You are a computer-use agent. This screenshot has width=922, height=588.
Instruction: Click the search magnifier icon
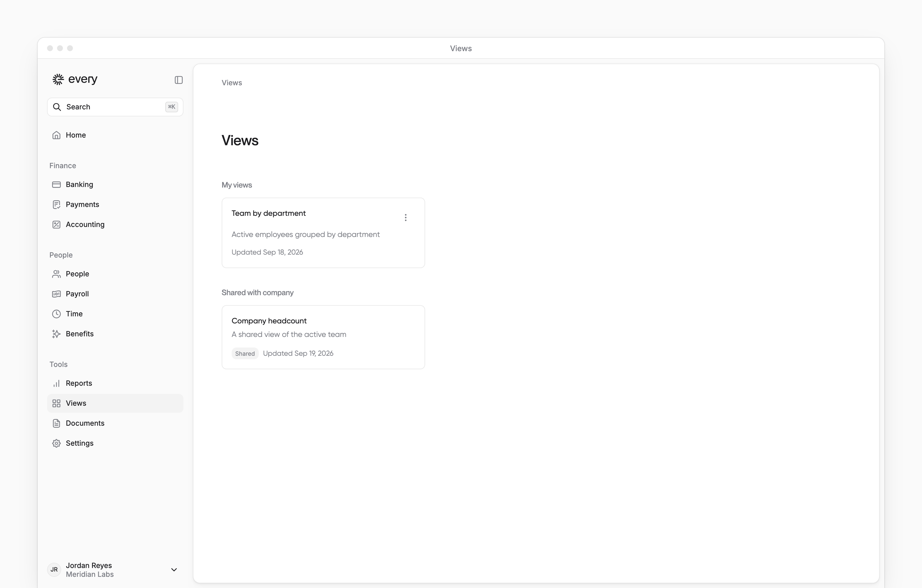tap(57, 107)
